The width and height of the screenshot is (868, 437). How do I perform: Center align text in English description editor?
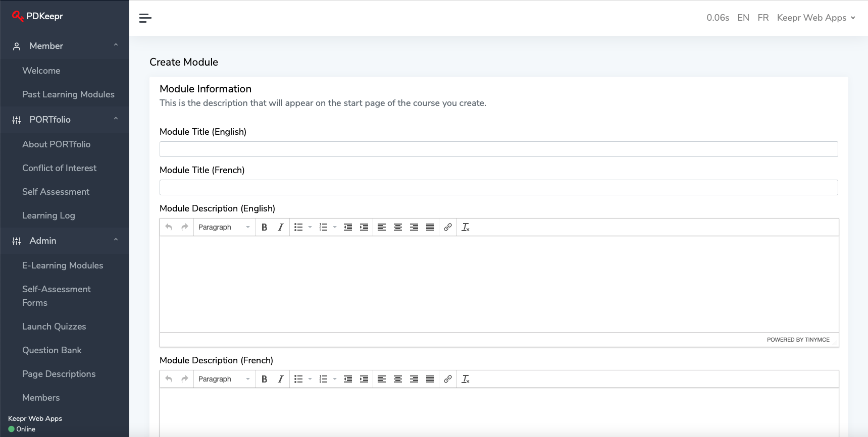398,227
